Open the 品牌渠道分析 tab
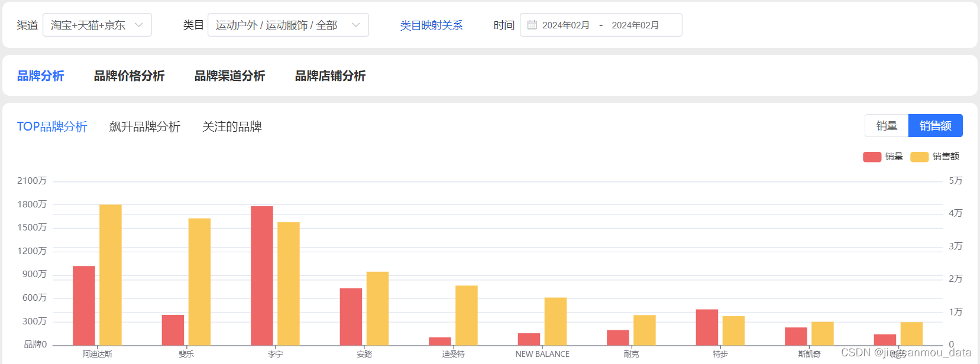The image size is (980, 364). [229, 76]
